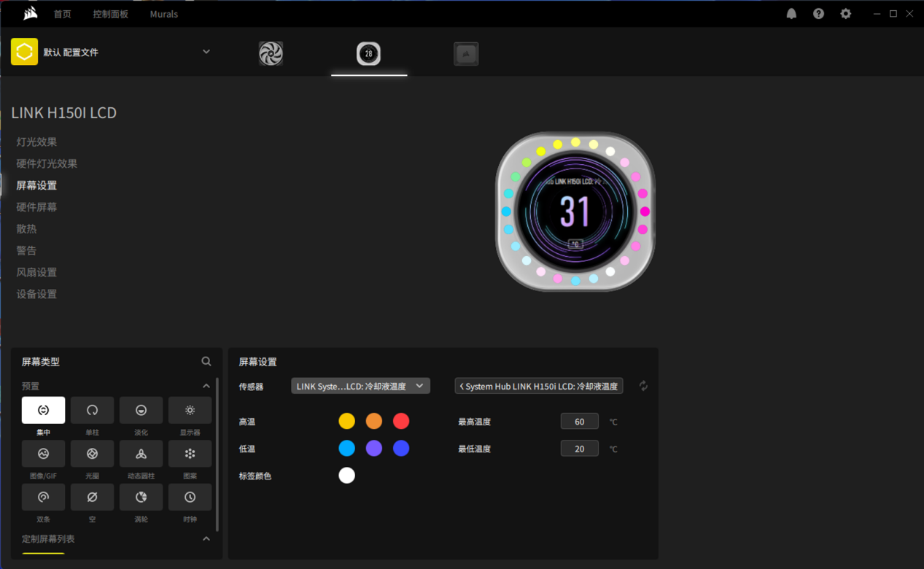Image resolution: width=924 pixels, height=569 pixels.
Task: Expand the 默认 配置文件 profile dropdown
Action: (x=206, y=52)
